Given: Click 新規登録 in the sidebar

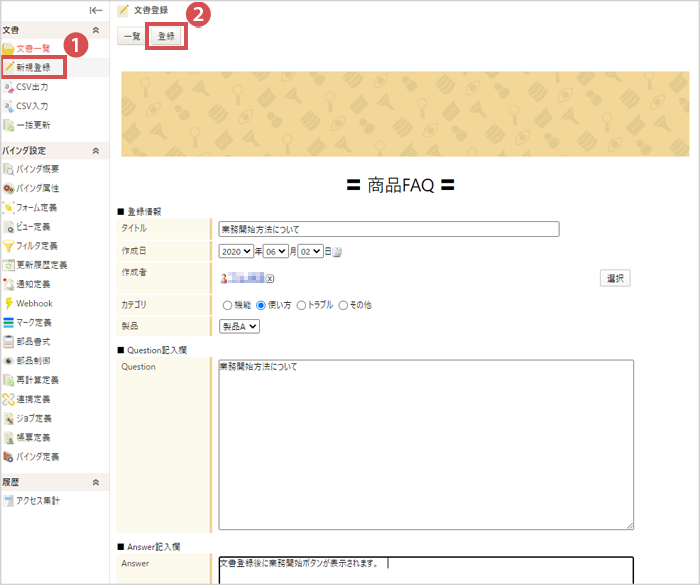Looking at the screenshot, I should point(33,67).
